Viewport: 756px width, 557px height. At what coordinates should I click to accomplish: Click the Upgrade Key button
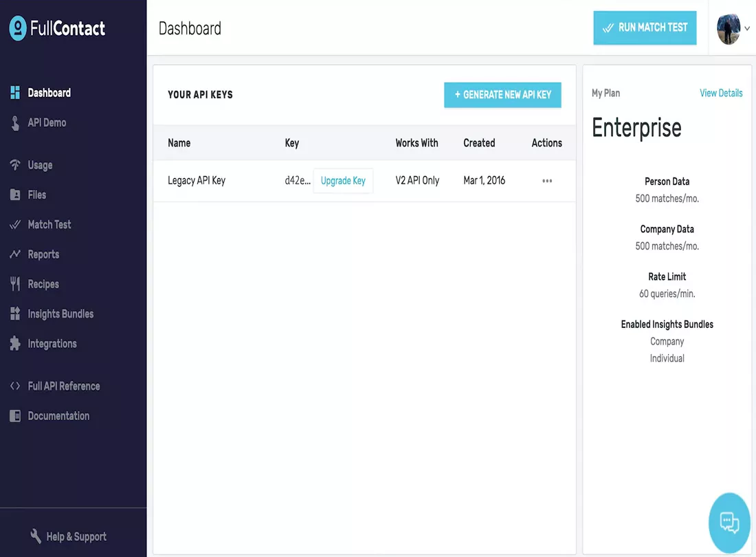pyautogui.click(x=343, y=181)
